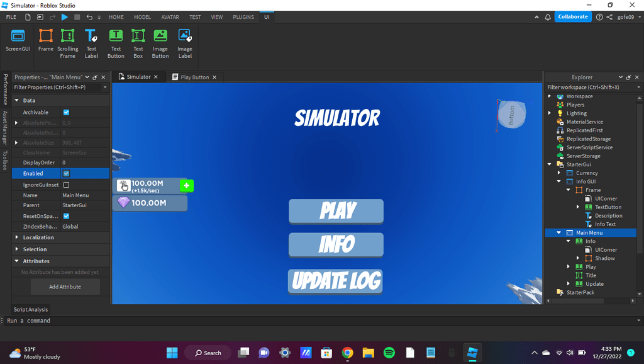Screen dimensions: 644x364
Task: Click the Collaborate button
Action: tap(573, 17)
